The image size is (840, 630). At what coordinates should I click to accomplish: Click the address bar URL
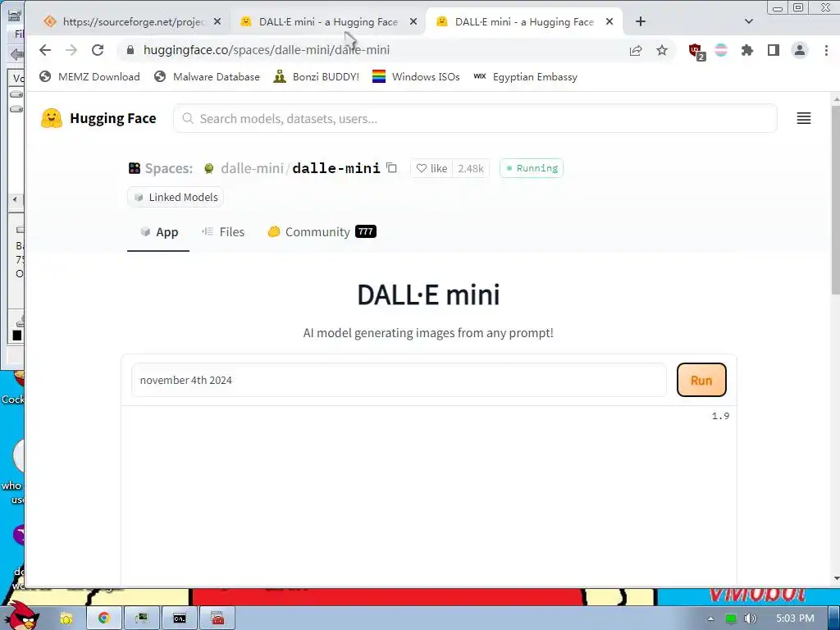click(267, 50)
